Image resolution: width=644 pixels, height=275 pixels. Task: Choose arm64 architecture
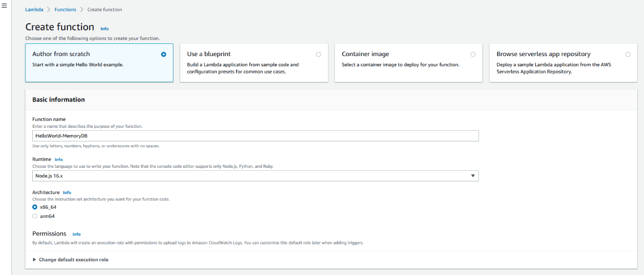35,216
